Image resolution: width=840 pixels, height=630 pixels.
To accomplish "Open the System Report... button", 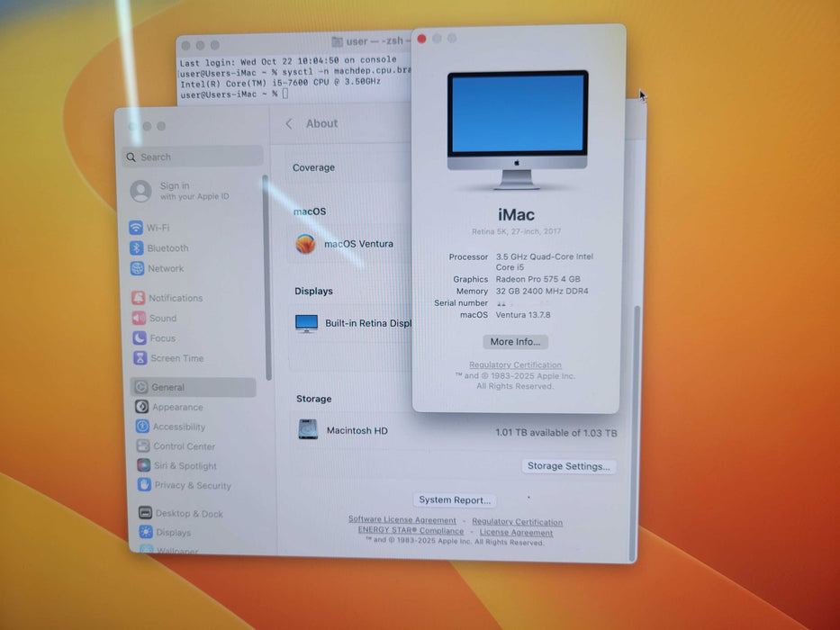I will [x=455, y=500].
